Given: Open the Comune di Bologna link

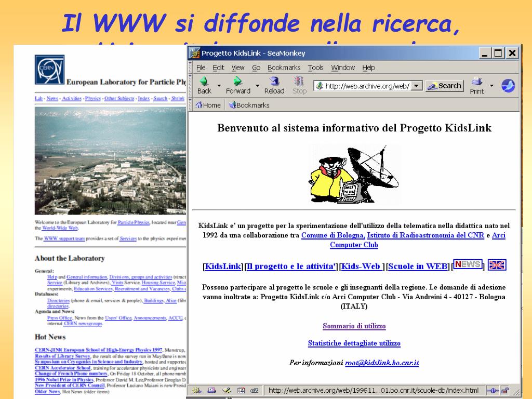Looking at the screenshot, I should click(333, 235).
